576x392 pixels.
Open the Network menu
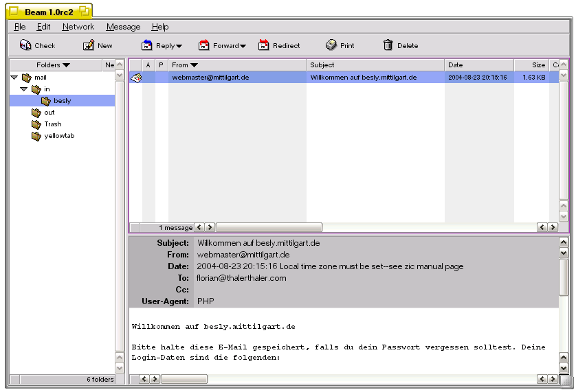coord(78,27)
